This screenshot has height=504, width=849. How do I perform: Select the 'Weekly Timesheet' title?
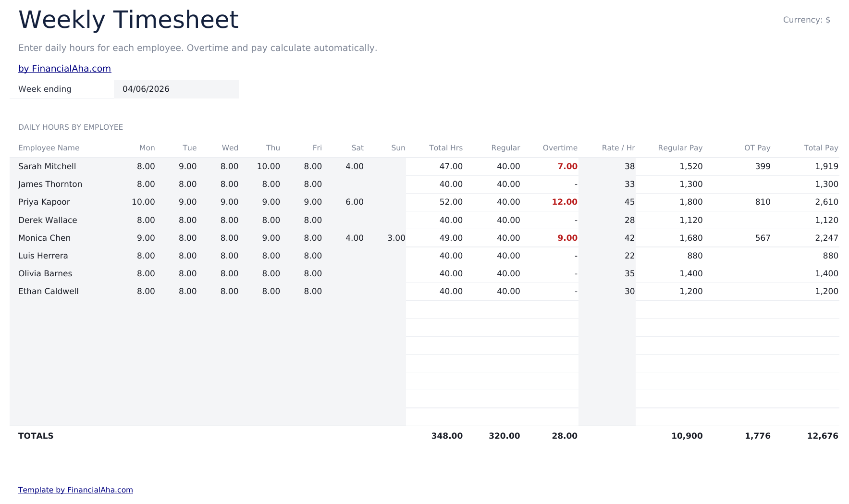[x=128, y=20]
